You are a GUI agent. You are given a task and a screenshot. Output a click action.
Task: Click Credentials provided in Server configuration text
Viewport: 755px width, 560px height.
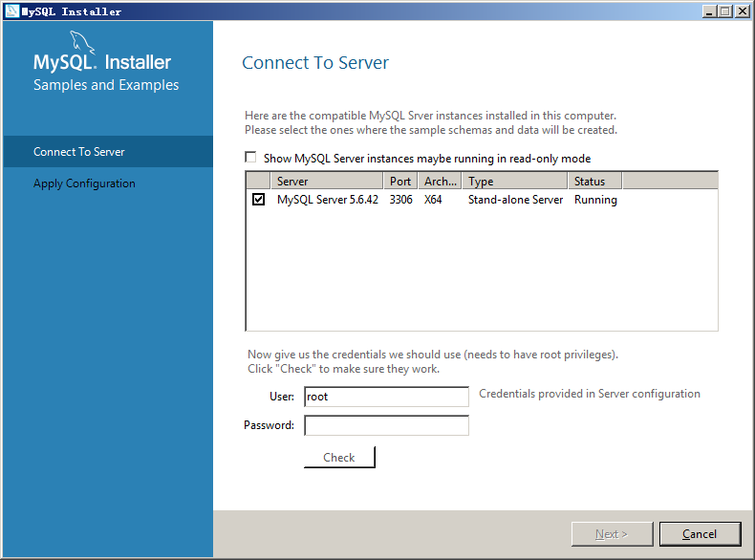(590, 394)
